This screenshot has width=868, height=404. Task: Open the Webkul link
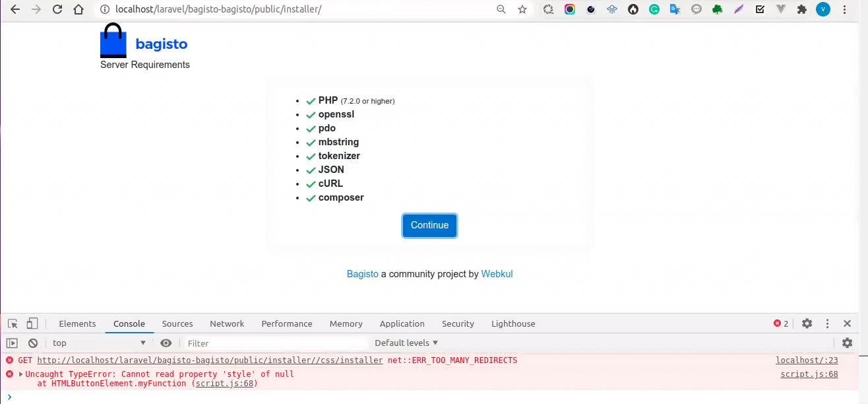pyautogui.click(x=497, y=273)
